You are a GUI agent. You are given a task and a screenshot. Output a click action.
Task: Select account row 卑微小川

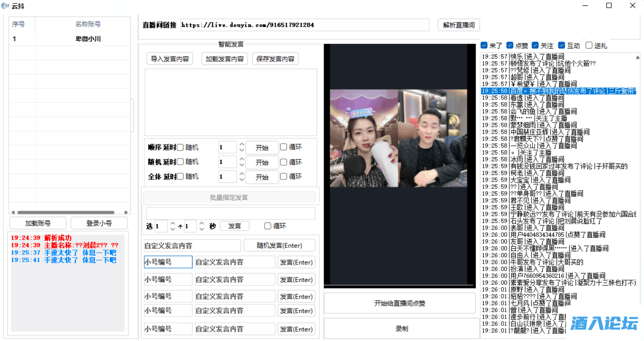[88, 39]
